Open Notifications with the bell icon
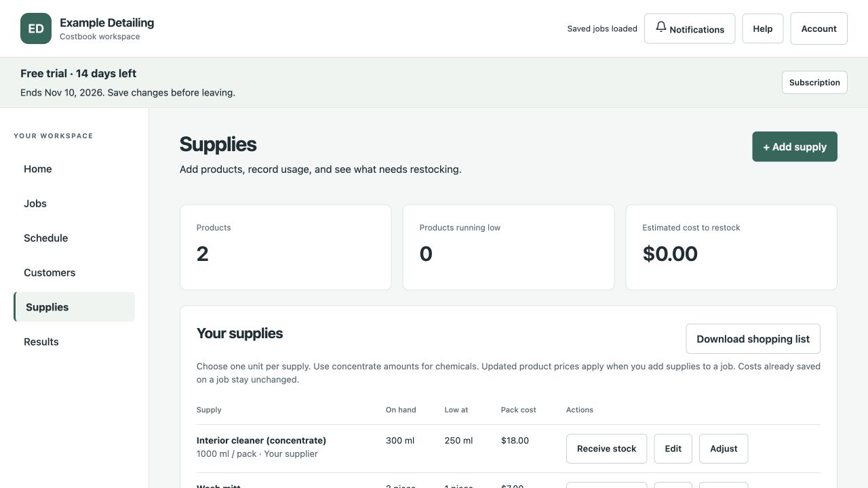 [x=690, y=28]
